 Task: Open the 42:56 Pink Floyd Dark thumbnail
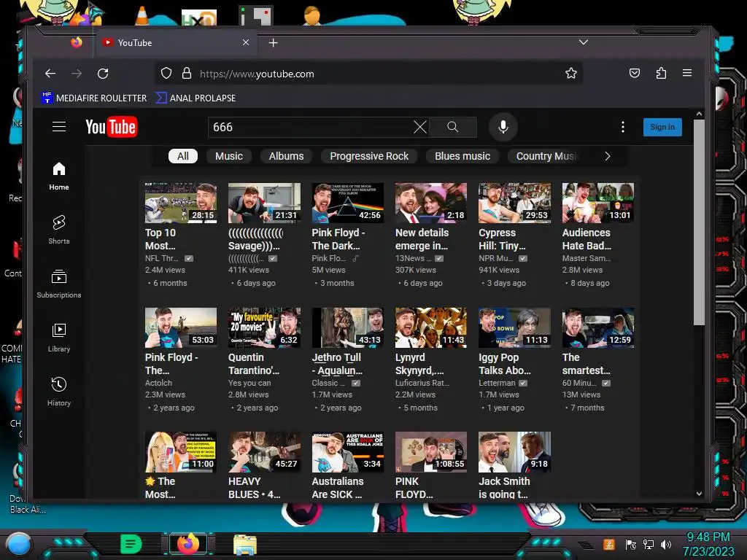[x=348, y=203]
